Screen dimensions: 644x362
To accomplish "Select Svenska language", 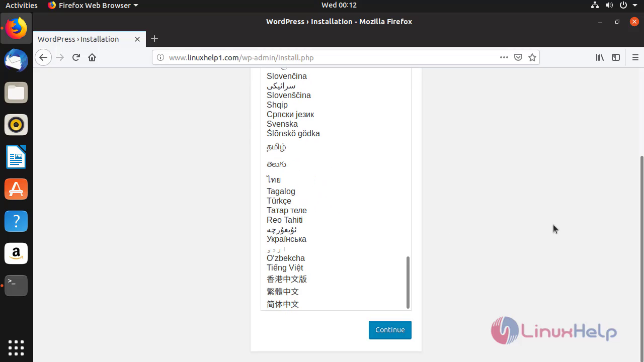I will click(282, 124).
